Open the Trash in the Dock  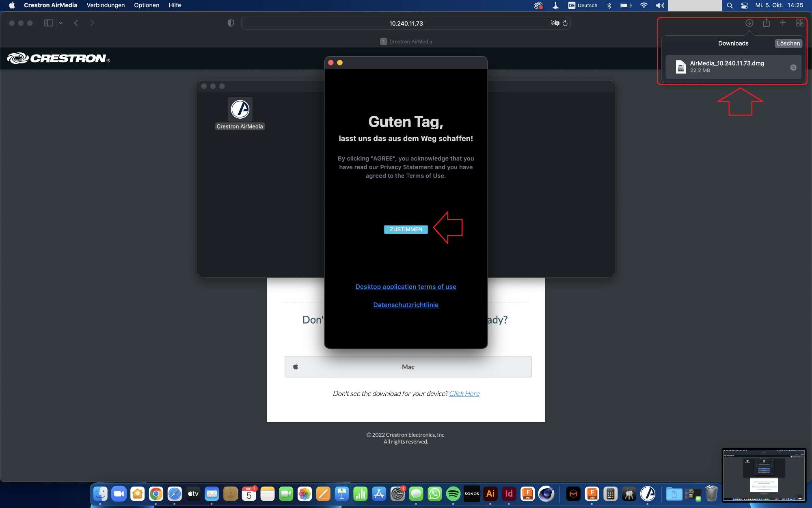pos(711,494)
